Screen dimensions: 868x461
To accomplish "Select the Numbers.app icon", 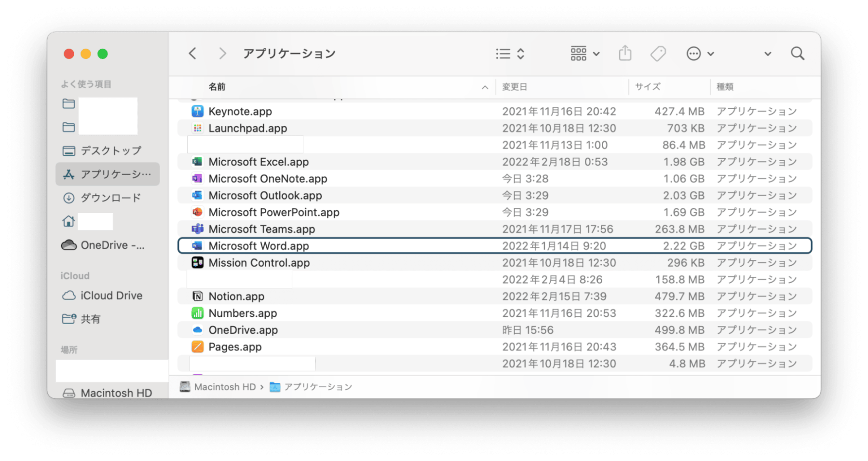I will point(197,313).
